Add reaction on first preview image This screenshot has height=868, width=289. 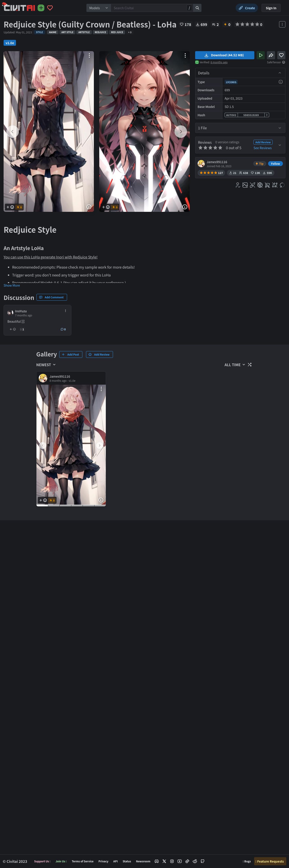click(x=10, y=207)
